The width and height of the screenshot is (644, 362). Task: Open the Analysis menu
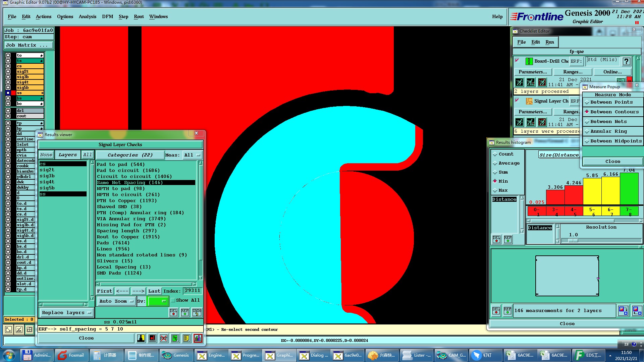pos(87,16)
